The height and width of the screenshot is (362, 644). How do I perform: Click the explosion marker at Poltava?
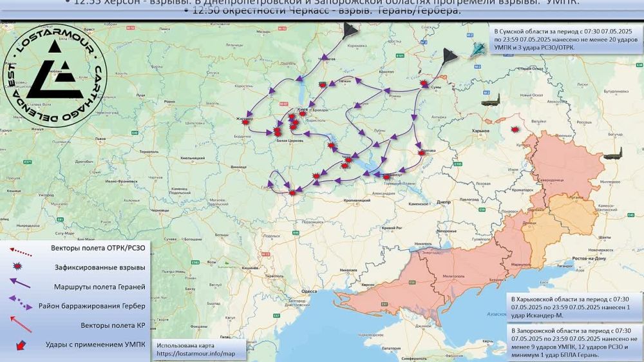(x=422, y=152)
